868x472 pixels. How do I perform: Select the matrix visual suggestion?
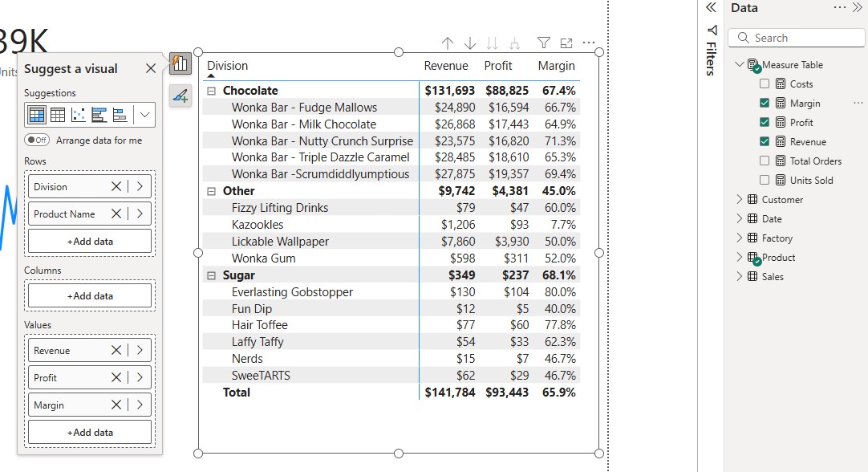click(37, 115)
